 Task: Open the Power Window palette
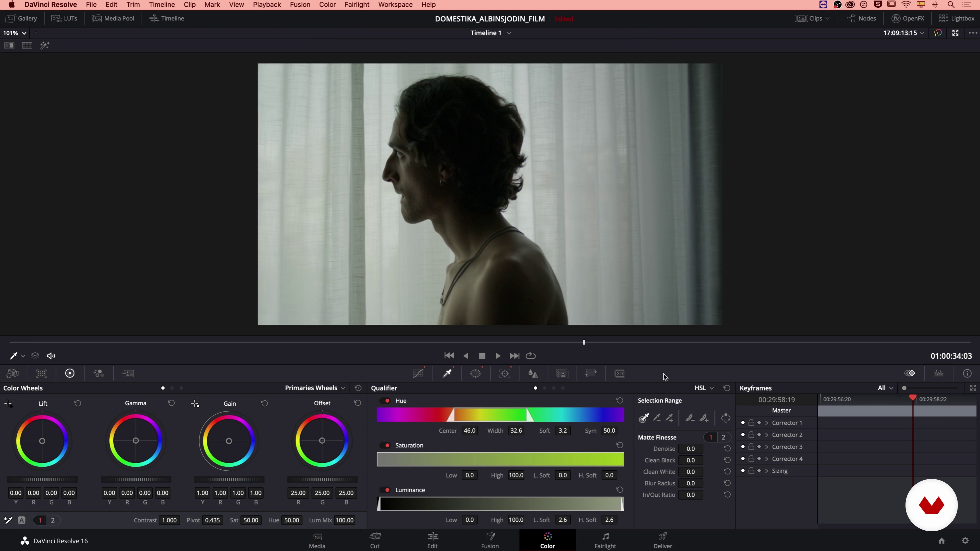coord(475,373)
